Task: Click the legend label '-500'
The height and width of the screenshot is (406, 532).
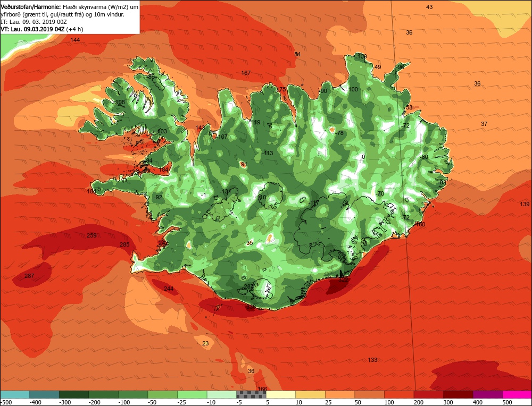Action: click(6, 402)
